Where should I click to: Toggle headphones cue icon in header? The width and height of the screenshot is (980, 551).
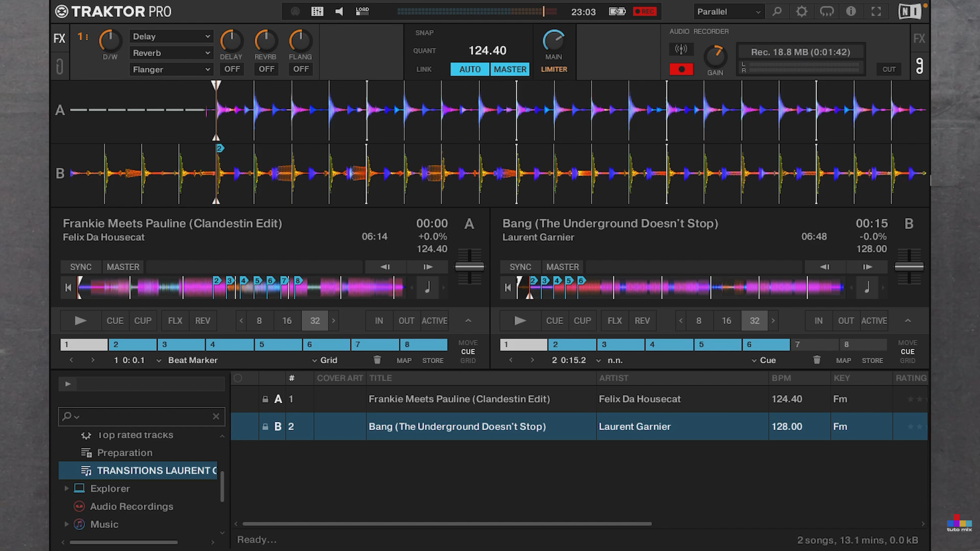tap(826, 11)
